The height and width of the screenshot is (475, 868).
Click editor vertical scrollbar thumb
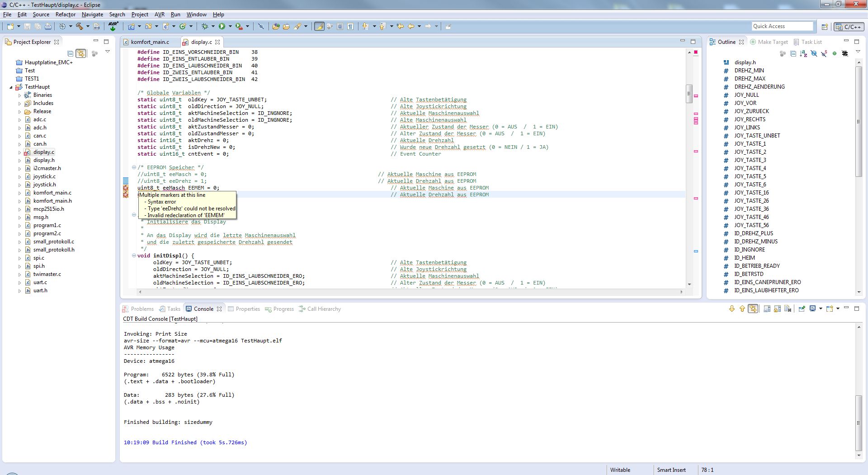(x=689, y=94)
